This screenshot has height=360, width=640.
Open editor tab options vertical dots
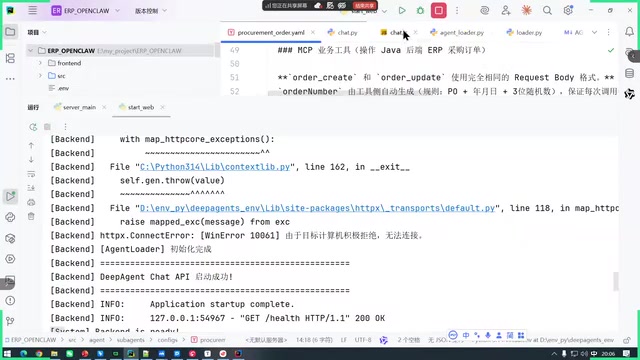tap(608, 32)
